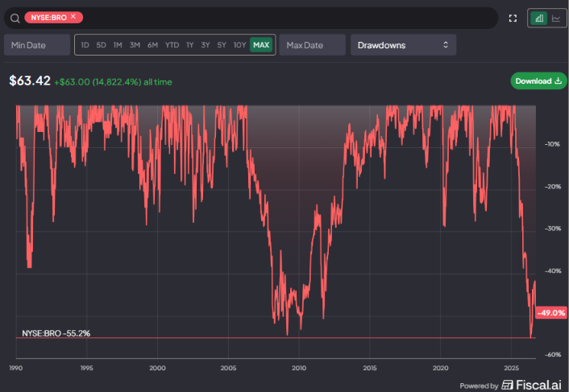
Task: Select the 6M time range
Action: (152, 45)
